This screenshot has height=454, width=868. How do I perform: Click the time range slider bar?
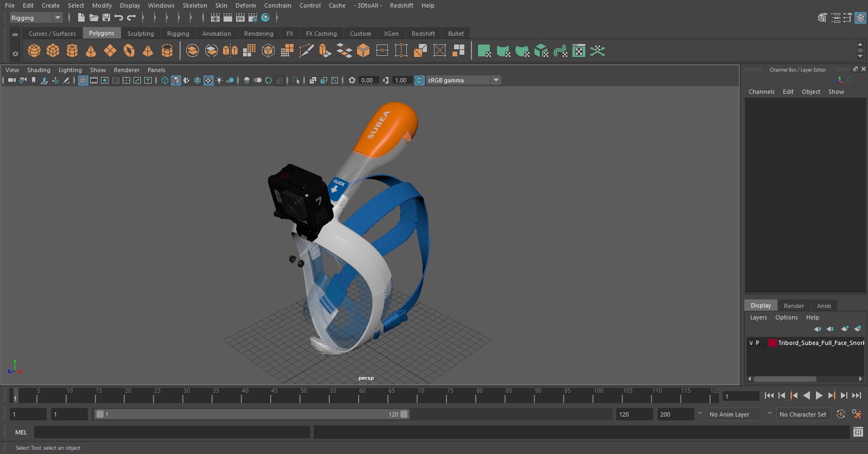252,414
